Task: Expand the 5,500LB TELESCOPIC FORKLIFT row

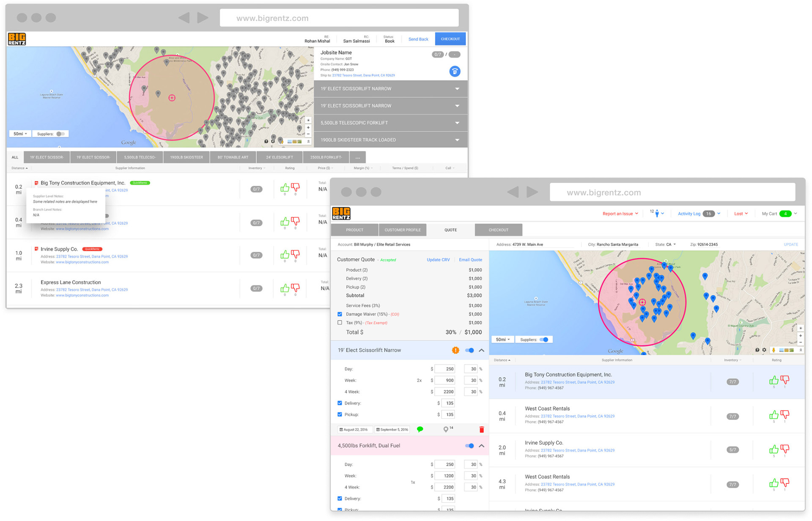Action: tap(391, 123)
